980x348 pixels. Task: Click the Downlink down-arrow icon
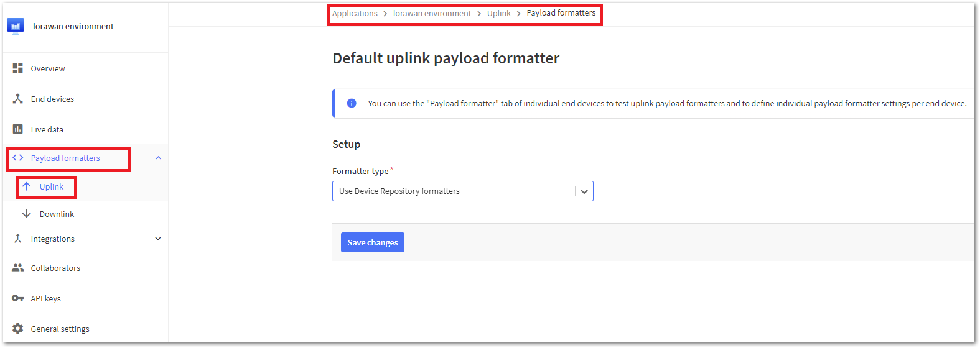(27, 214)
